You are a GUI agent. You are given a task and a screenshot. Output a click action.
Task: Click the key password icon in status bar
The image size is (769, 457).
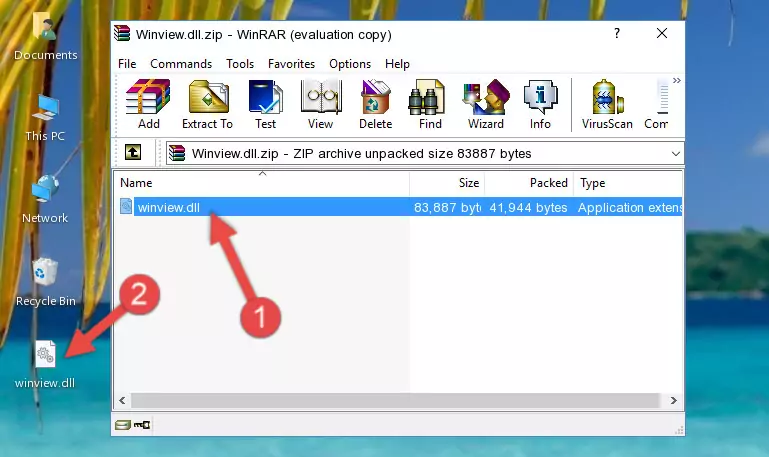coord(142,425)
